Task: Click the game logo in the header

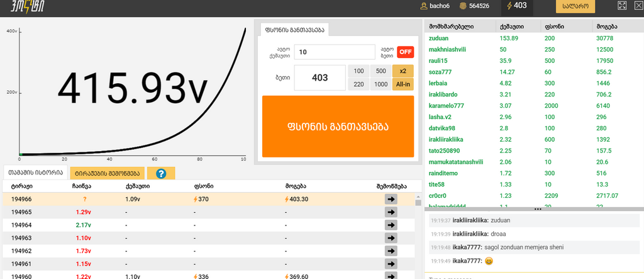Action: [28, 6]
